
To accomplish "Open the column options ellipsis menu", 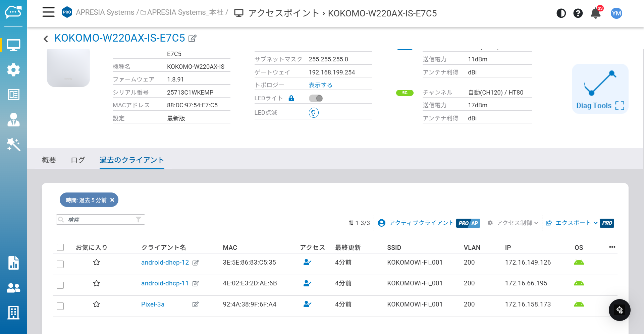I will coord(612,247).
